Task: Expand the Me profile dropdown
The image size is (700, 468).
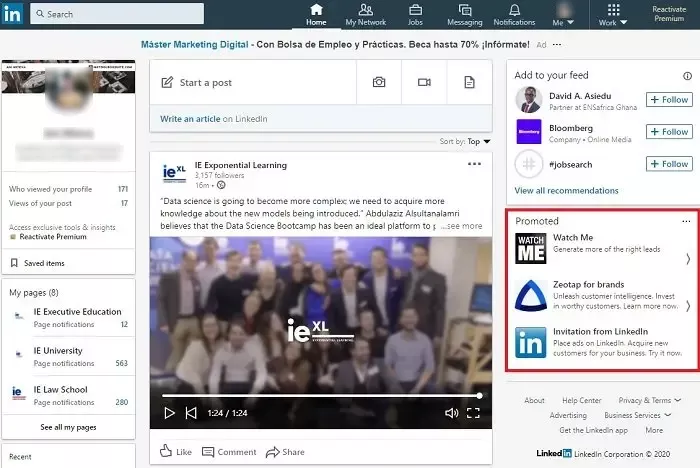Action: pyautogui.click(x=563, y=15)
